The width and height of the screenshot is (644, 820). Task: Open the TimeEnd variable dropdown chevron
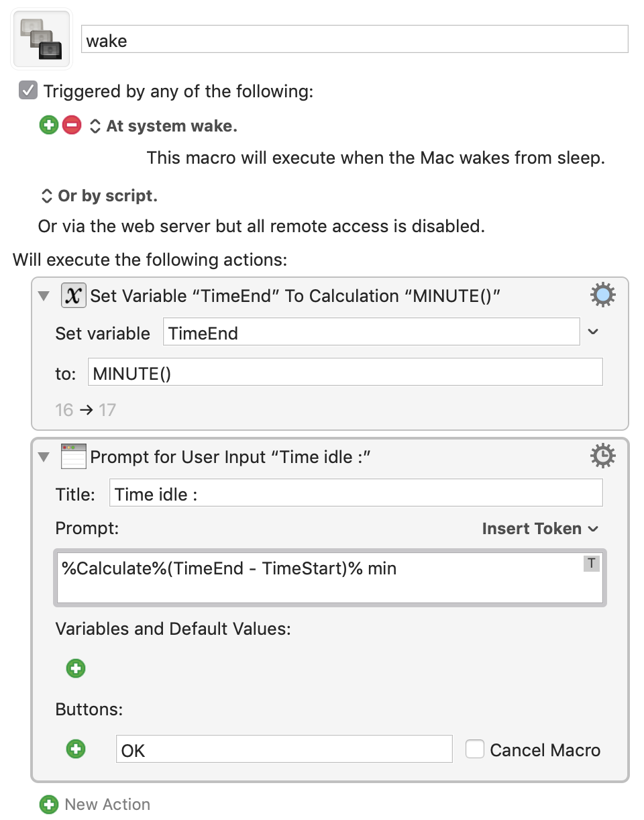pos(593,331)
